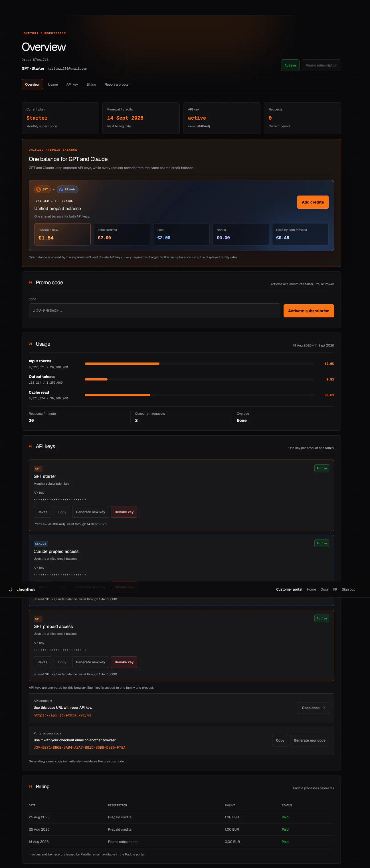Click the GPT badge in unified balance card
The width and height of the screenshot is (370, 868).
coord(43,189)
